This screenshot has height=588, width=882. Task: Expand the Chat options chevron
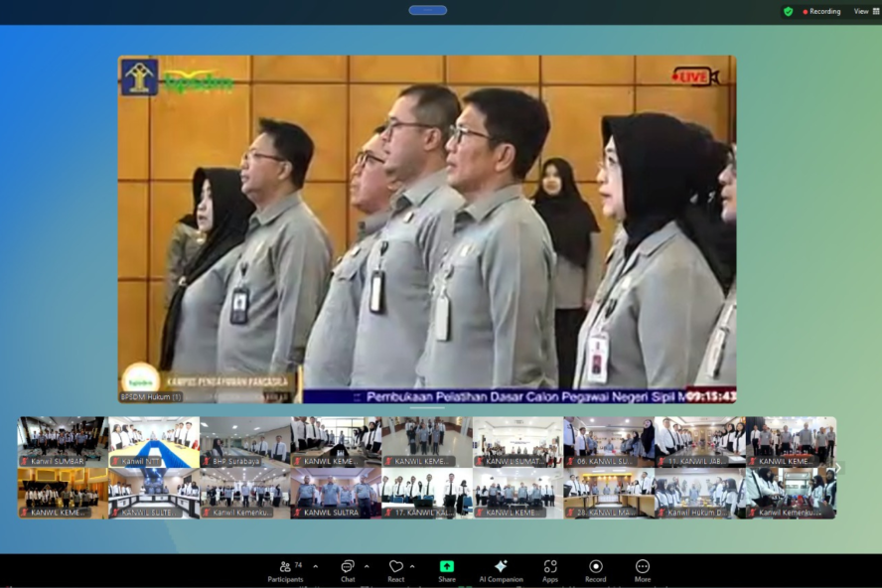[x=366, y=566]
